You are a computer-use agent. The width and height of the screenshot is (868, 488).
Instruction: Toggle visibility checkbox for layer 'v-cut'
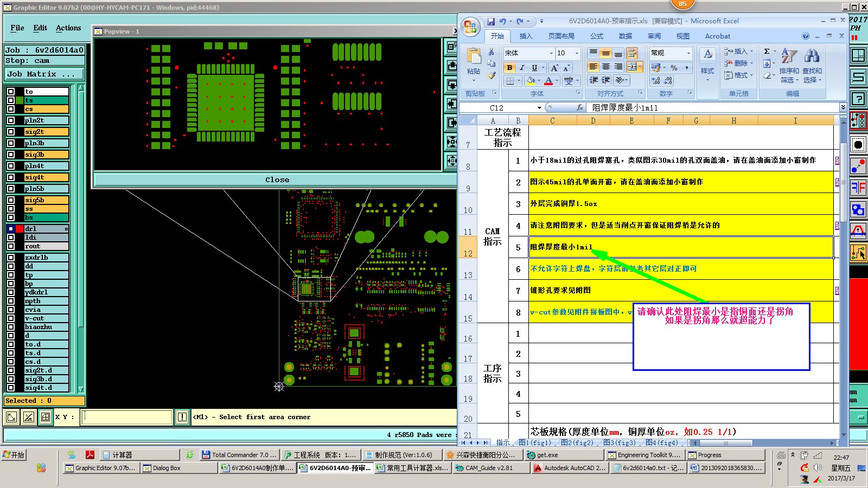tap(11, 318)
